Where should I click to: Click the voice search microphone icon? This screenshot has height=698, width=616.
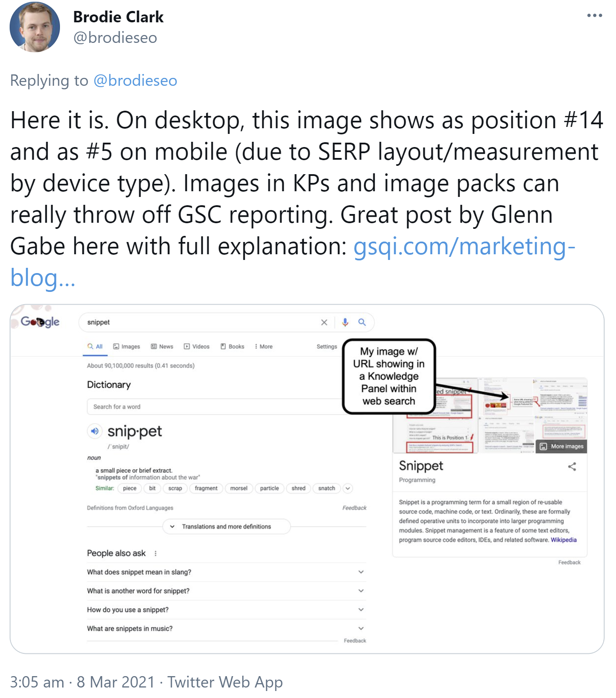(345, 323)
